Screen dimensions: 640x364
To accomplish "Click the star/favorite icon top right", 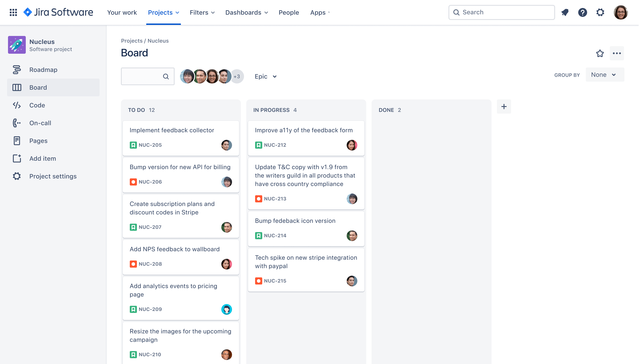I will (600, 53).
